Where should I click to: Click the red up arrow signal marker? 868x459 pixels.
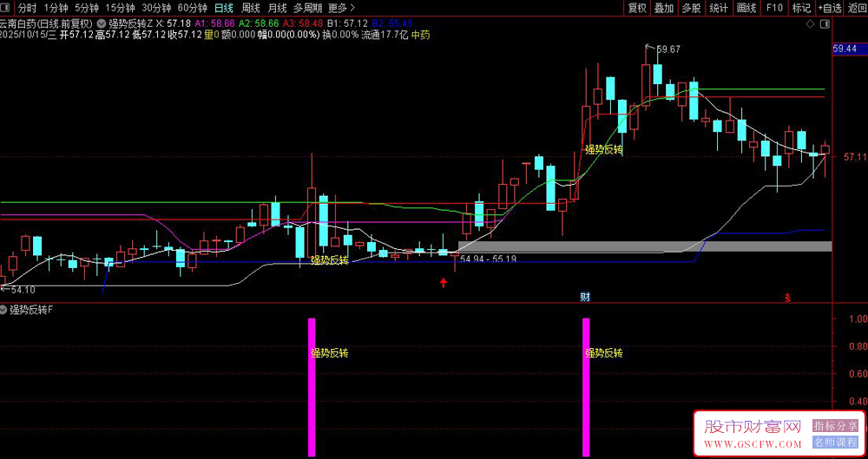(x=444, y=283)
